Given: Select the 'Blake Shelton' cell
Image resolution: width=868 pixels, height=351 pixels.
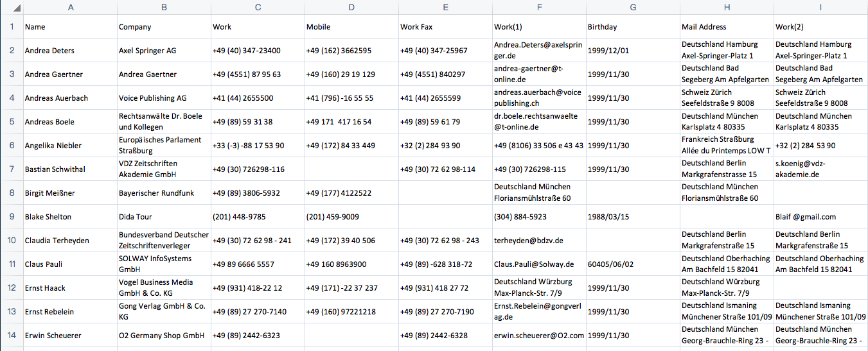Looking at the screenshot, I should pos(70,217).
